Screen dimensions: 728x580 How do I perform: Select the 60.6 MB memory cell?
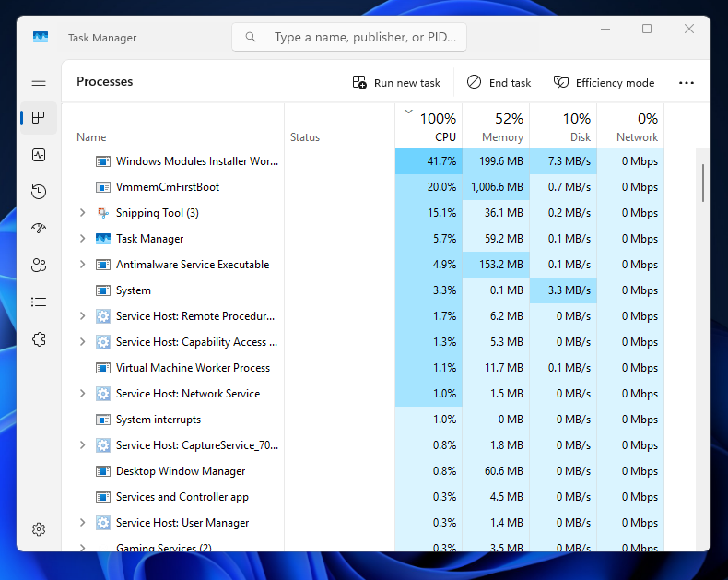point(496,471)
